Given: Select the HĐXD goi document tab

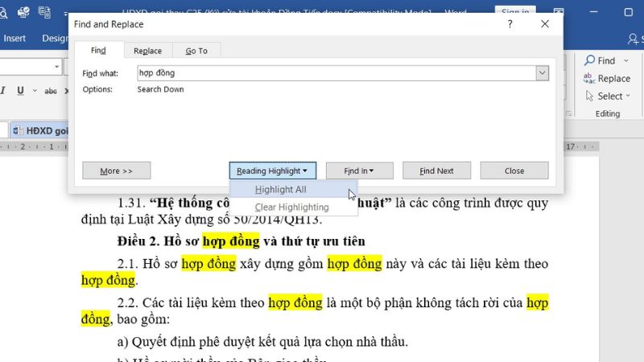Looking at the screenshot, I should [x=40, y=130].
